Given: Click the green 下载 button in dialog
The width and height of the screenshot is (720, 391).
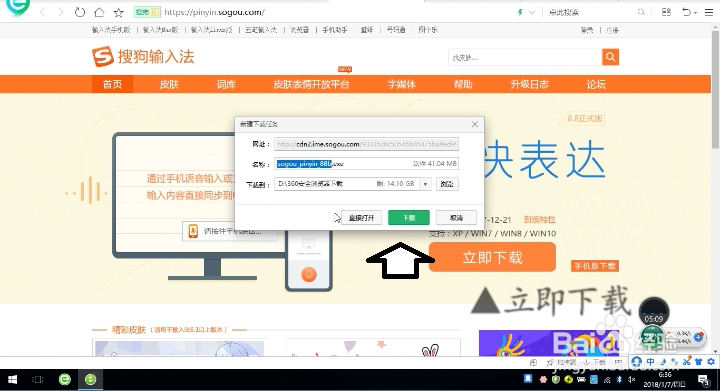Looking at the screenshot, I should click(x=409, y=218).
